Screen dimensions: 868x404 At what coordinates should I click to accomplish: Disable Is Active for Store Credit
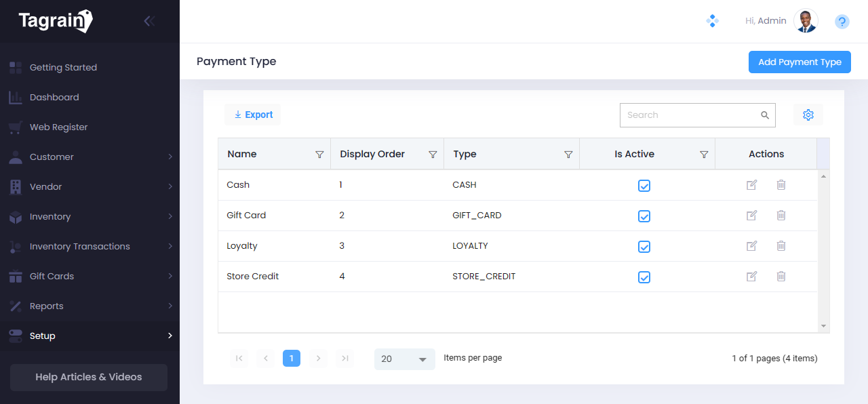[x=644, y=277]
